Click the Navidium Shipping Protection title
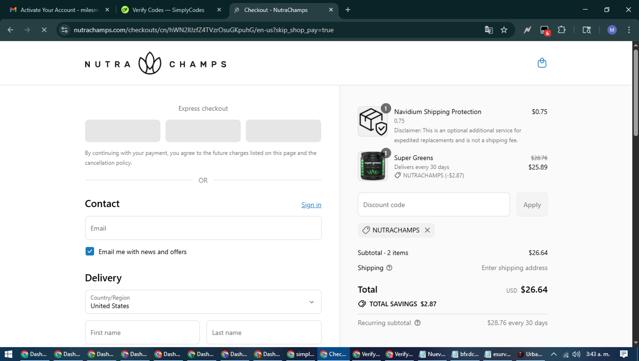Image resolution: width=639 pixels, height=361 pixels. pos(437,112)
